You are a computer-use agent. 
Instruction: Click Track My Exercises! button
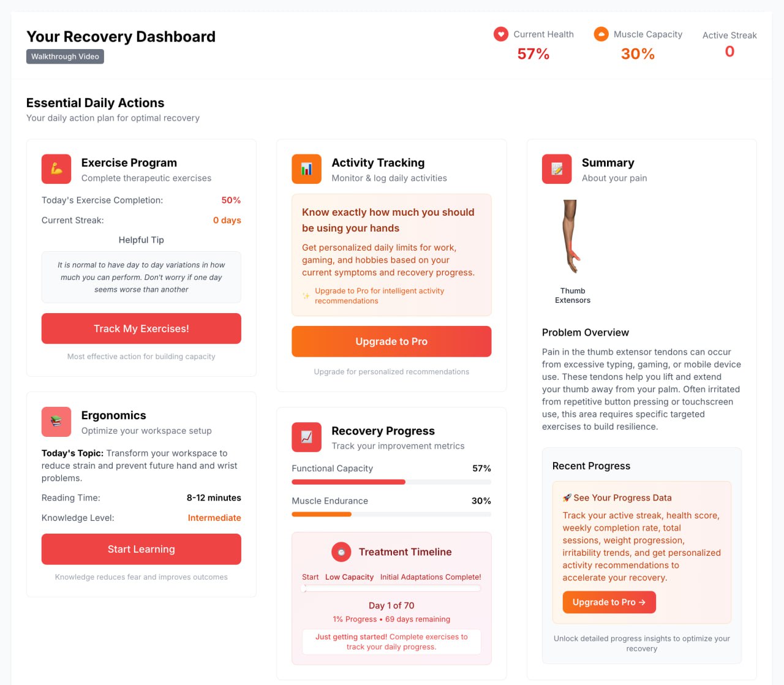(141, 328)
